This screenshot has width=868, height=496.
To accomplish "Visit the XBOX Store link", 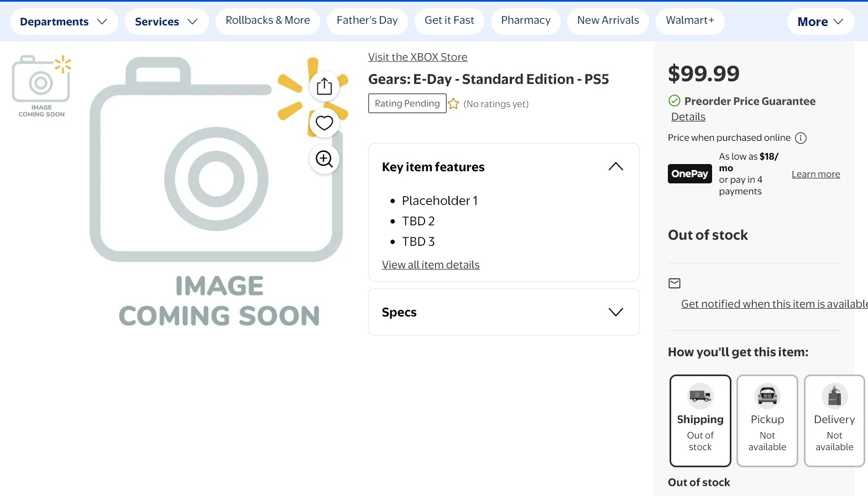I will pyautogui.click(x=417, y=57).
